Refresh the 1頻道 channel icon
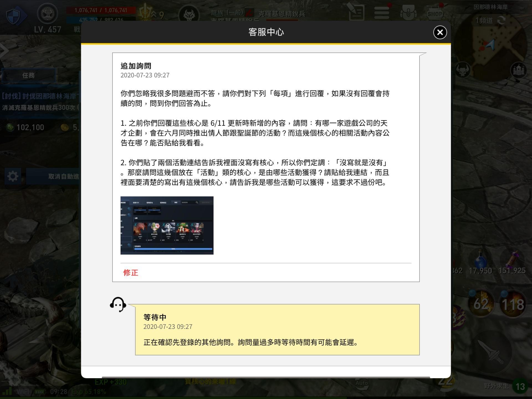This screenshot has height=399, width=532. [502, 20]
